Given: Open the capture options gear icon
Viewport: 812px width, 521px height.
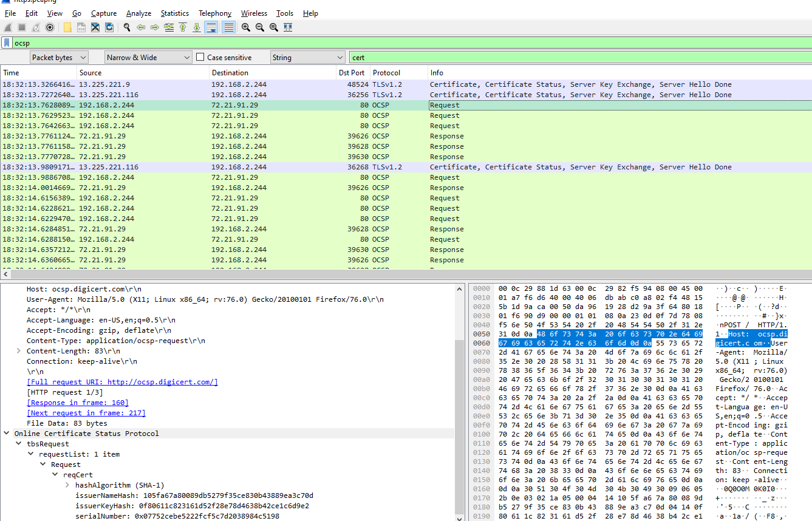Looking at the screenshot, I should (50, 27).
